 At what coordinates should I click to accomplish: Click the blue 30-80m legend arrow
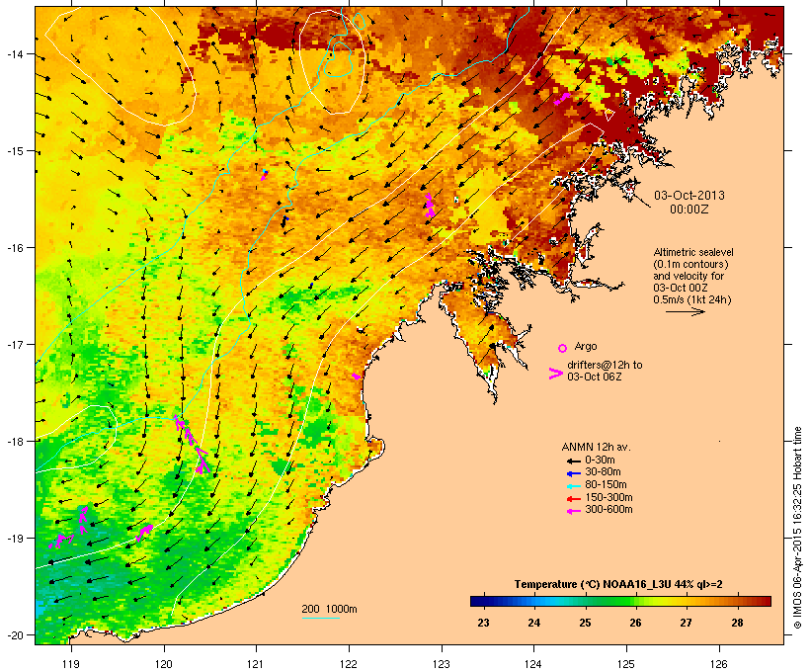click(x=573, y=473)
